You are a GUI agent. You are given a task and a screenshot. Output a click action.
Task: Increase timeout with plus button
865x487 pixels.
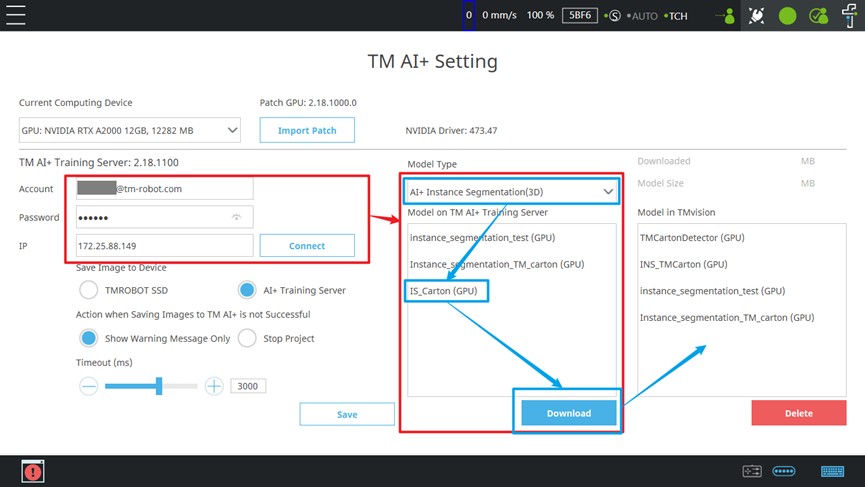pyautogui.click(x=214, y=386)
